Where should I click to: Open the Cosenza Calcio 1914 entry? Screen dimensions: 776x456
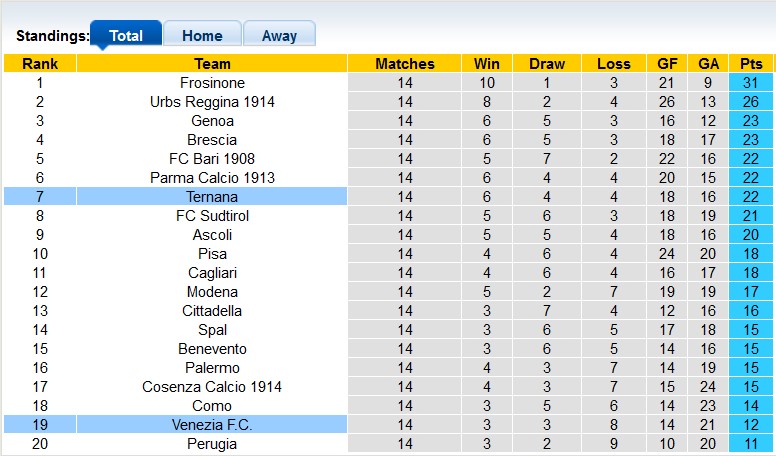coord(212,387)
